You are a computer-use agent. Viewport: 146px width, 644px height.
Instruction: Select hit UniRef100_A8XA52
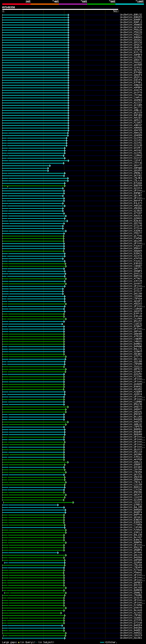pos(131,389)
